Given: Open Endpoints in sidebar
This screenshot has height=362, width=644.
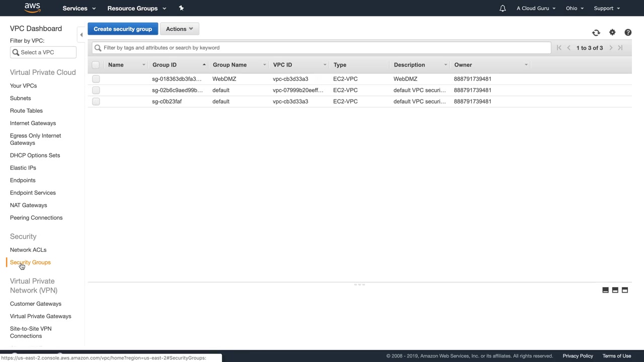Looking at the screenshot, I should (23, 180).
